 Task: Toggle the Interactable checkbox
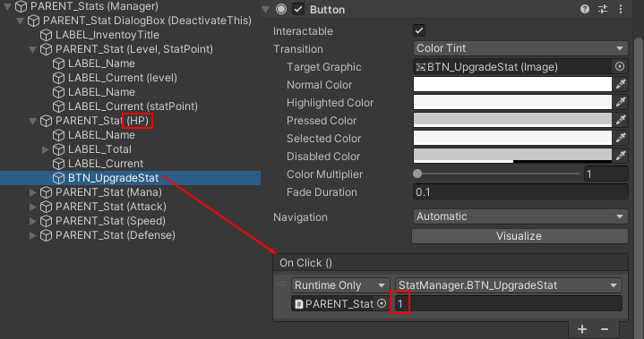pos(419,30)
